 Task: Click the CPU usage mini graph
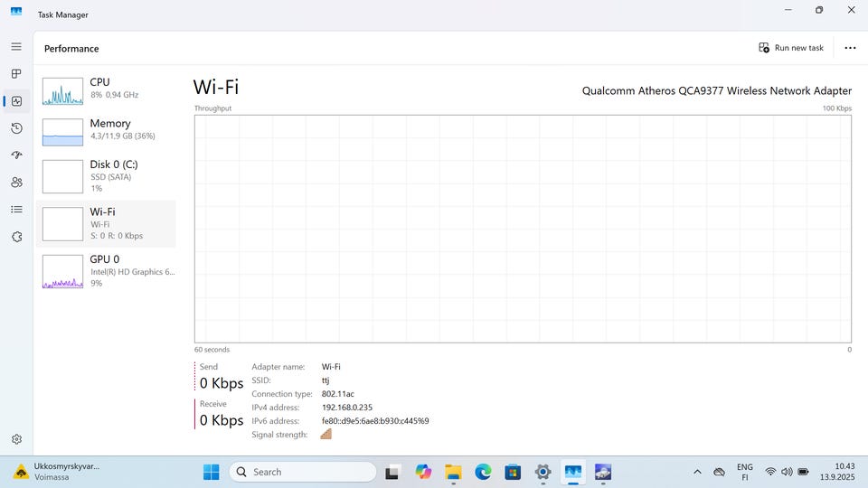pos(62,91)
